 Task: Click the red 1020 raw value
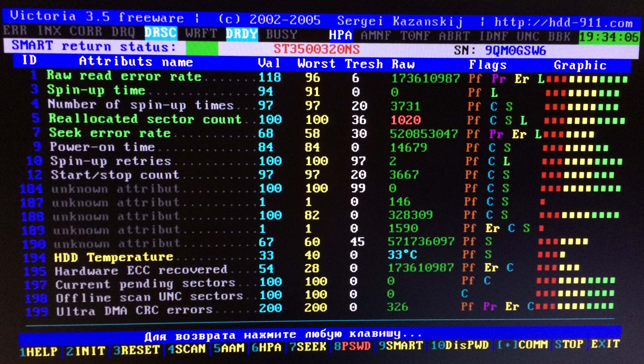click(x=406, y=120)
